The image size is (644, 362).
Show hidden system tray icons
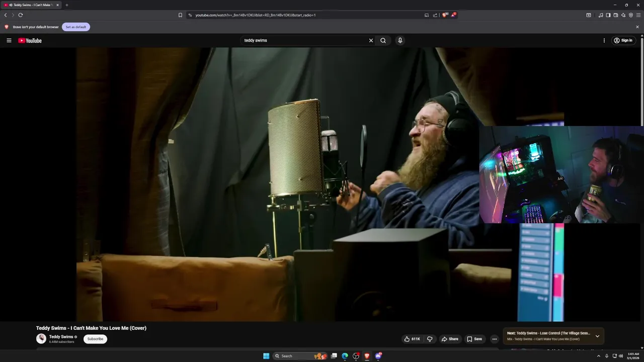pos(598,356)
